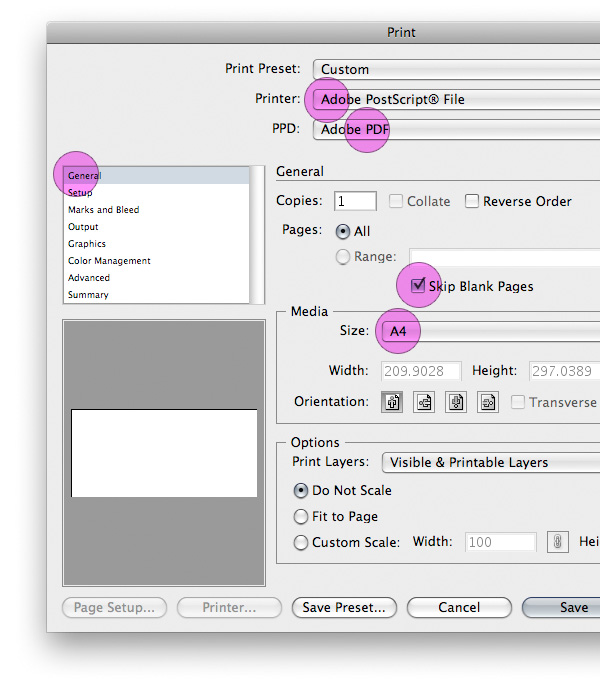Viewport: 600px width, 684px height.
Task: Click in the Copies input field
Action: pyautogui.click(x=355, y=201)
